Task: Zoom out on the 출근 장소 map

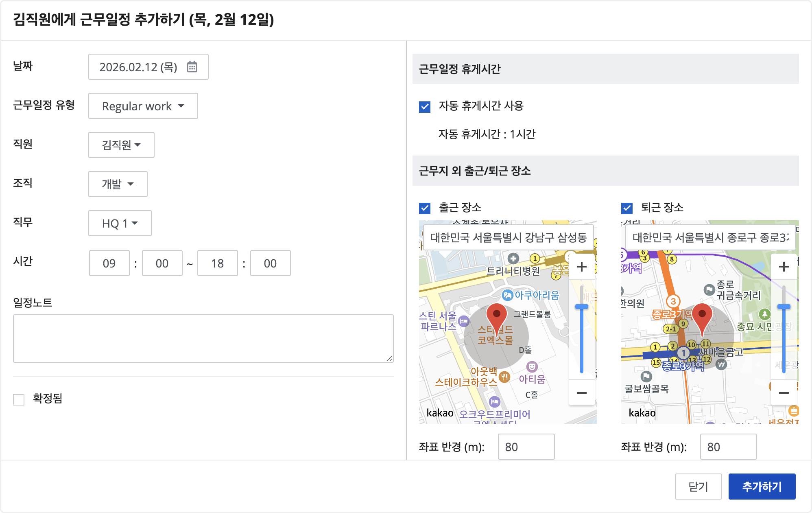Action: tap(582, 393)
